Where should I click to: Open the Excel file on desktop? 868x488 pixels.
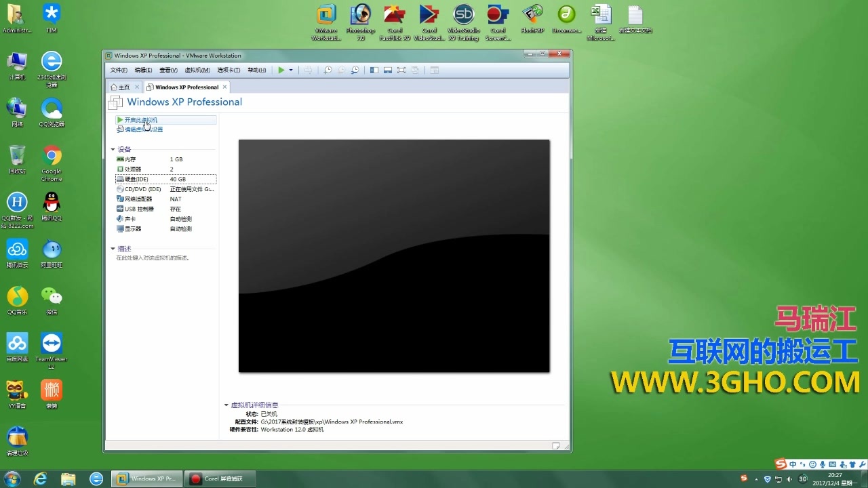(x=601, y=24)
